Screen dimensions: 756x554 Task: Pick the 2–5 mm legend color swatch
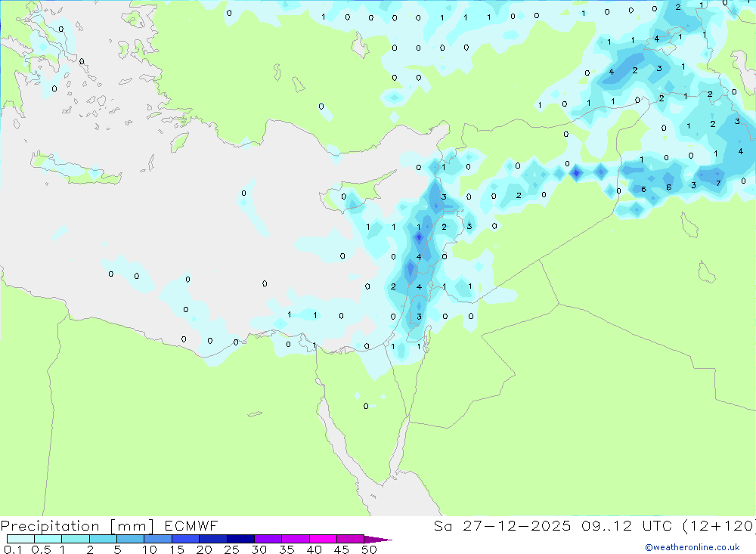tap(103, 539)
